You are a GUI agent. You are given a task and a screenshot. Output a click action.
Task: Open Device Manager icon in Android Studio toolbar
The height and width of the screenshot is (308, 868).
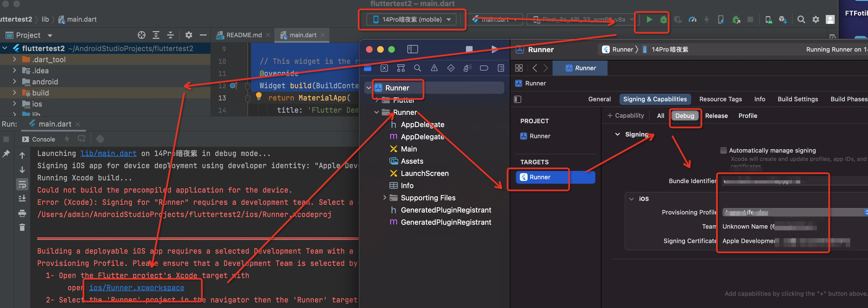pyautogui.click(x=769, y=19)
